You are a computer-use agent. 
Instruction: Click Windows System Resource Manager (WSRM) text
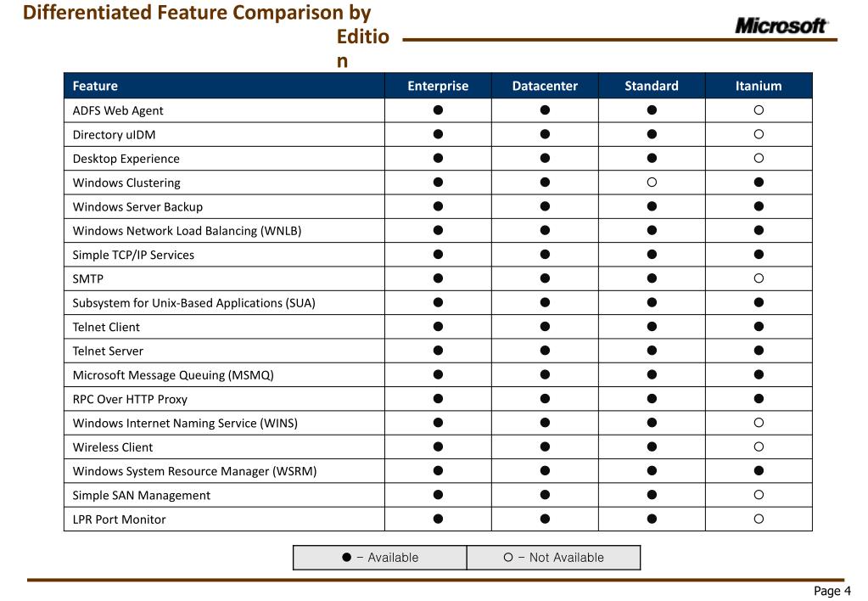195,471
